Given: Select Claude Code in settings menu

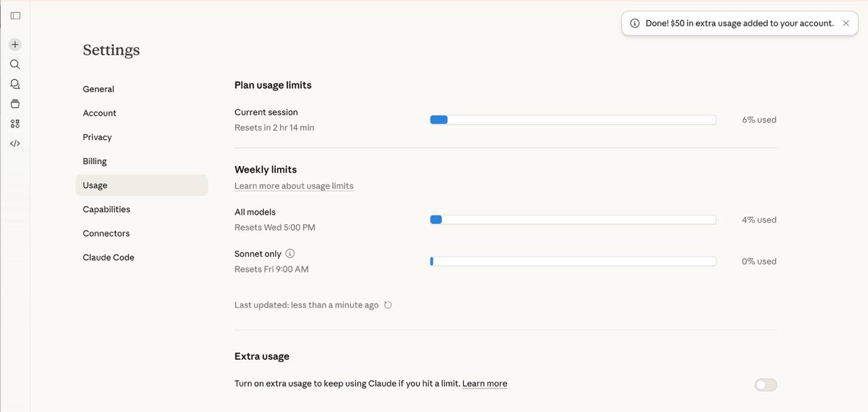Looking at the screenshot, I should [108, 257].
